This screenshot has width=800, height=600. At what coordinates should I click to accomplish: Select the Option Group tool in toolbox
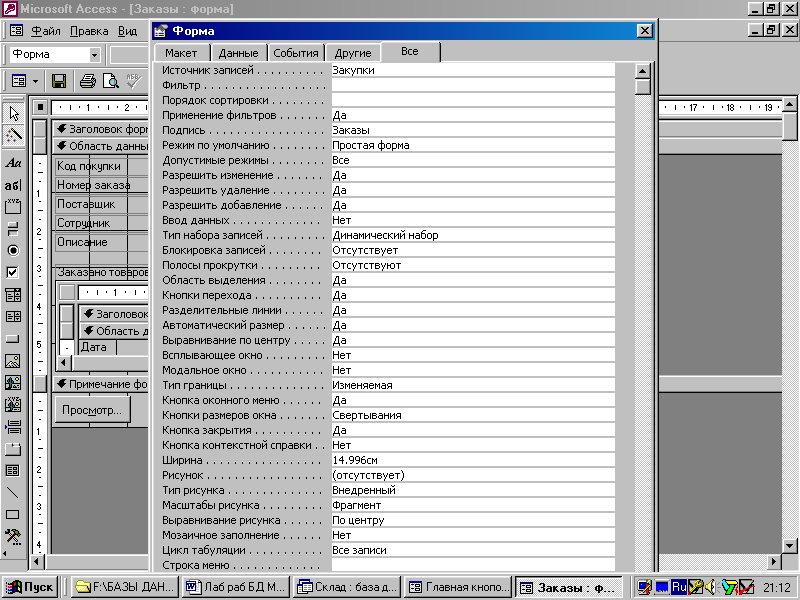click(x=13, y=207)
